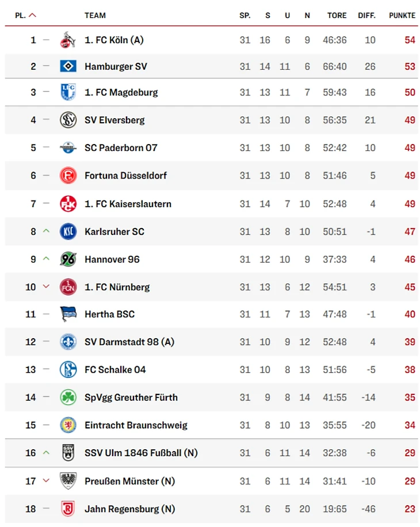Image resolution: width=420 pixels, height=527 pixels.
Task: Click the 1. FC Kaiserslautern team name
Action: pos(128,204)
